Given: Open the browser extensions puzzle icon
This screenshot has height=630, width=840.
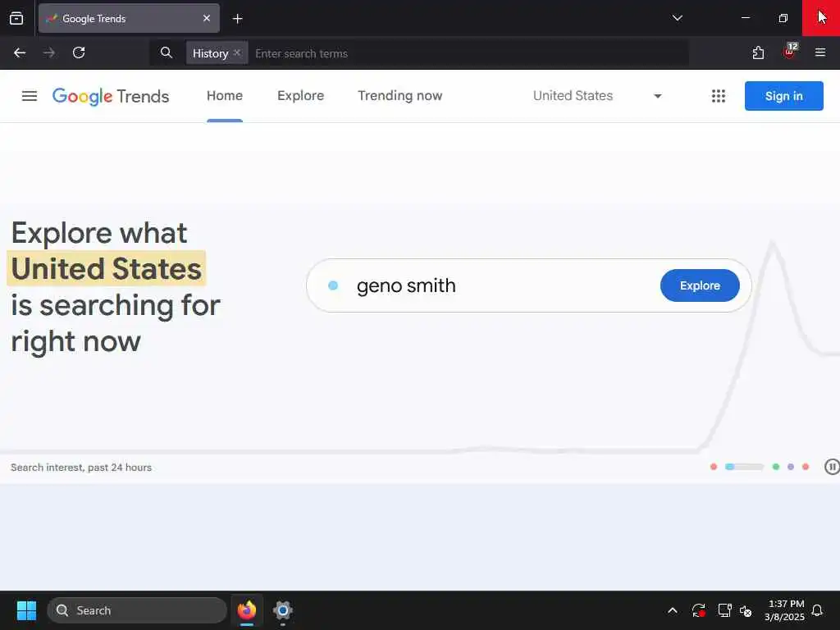Looking at the screenshot, I should pyautogui.click(x=758, y=52).
